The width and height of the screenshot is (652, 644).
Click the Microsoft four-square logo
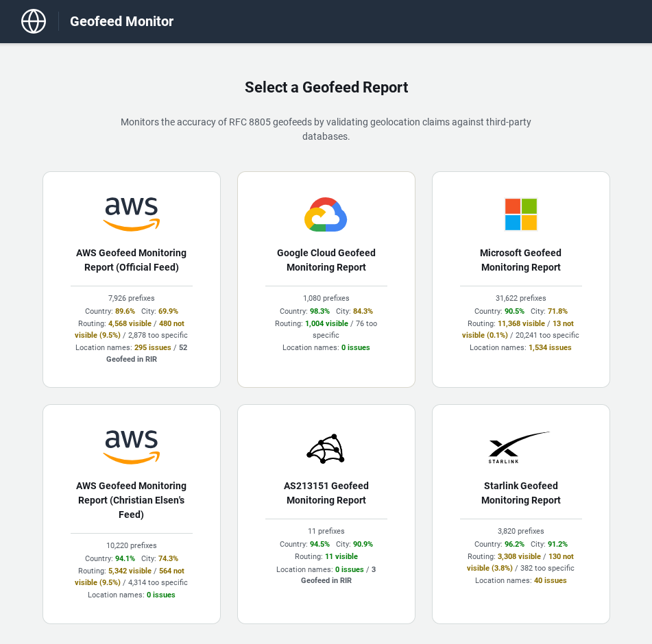(x=520, y=214)
